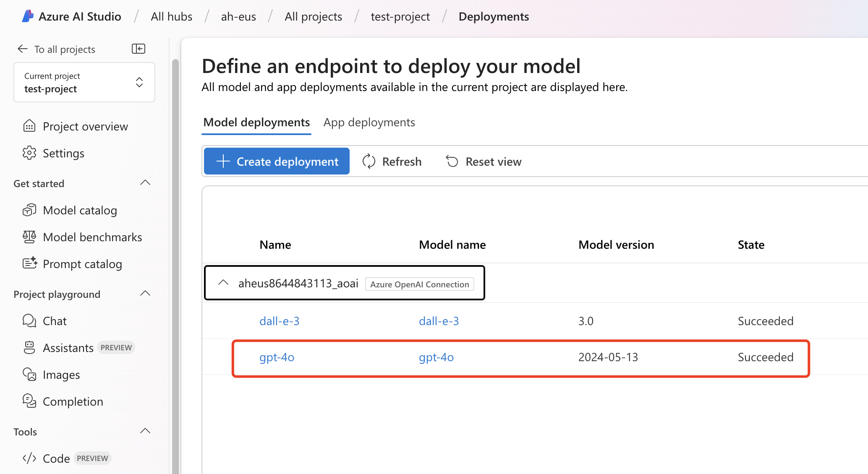Collapse the Tools section
The image size is (868, 474).
click(x=145, y=431)
